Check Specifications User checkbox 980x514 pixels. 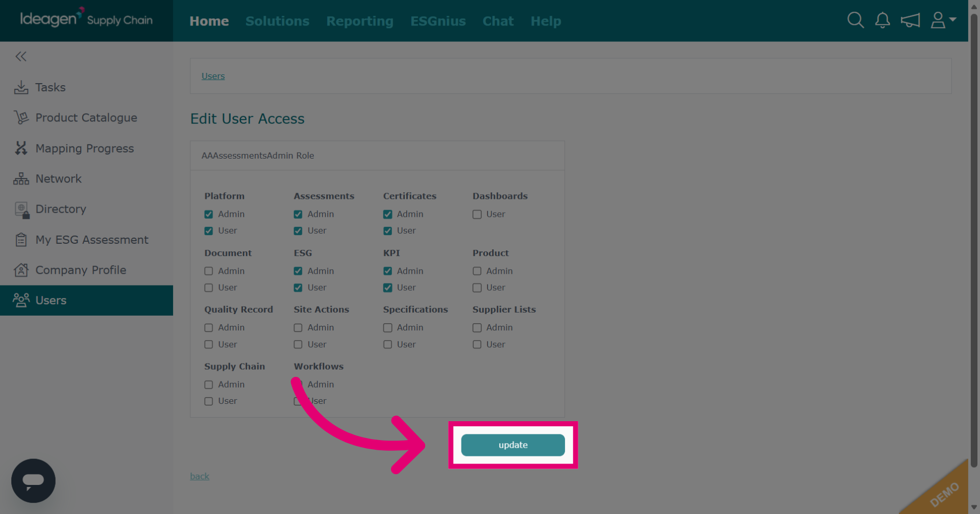388,345
